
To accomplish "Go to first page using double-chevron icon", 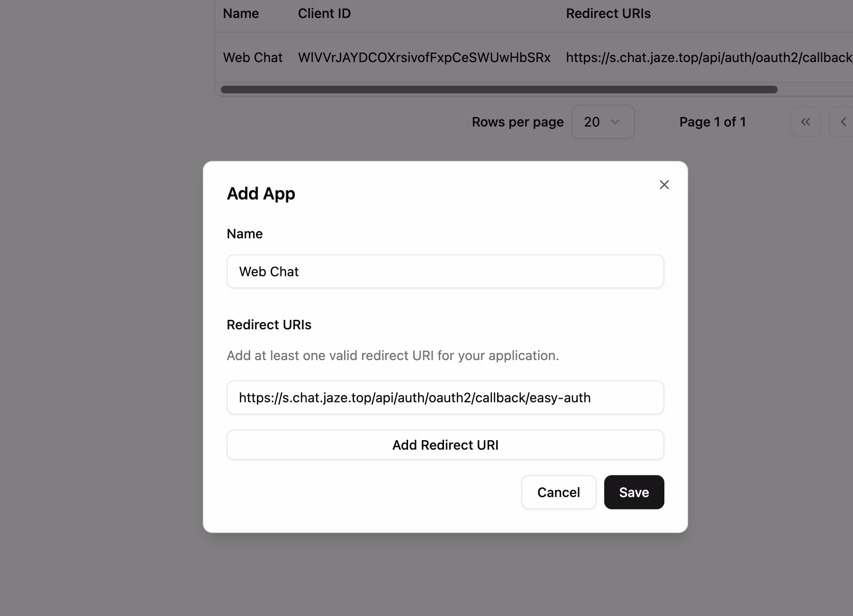I will pos(805,122).
